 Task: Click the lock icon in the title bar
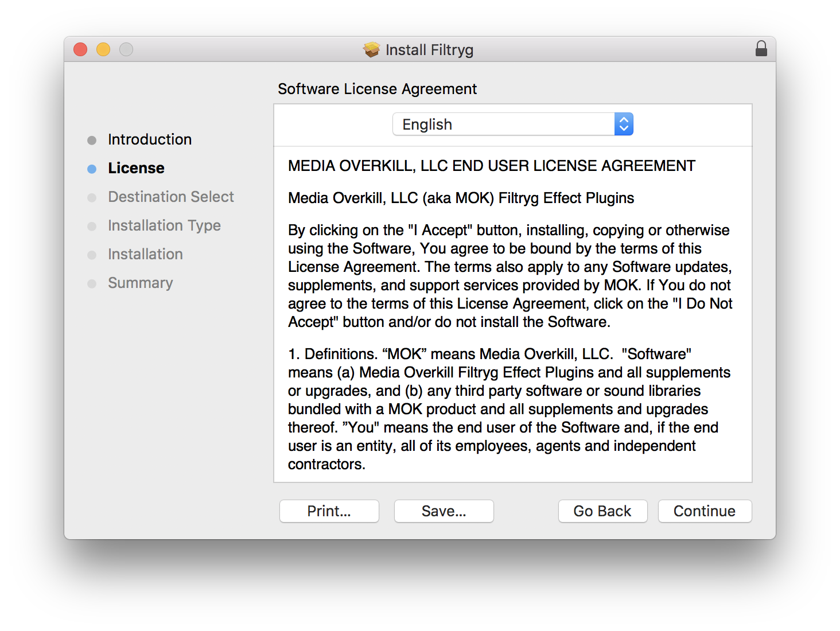pos(761,49)
